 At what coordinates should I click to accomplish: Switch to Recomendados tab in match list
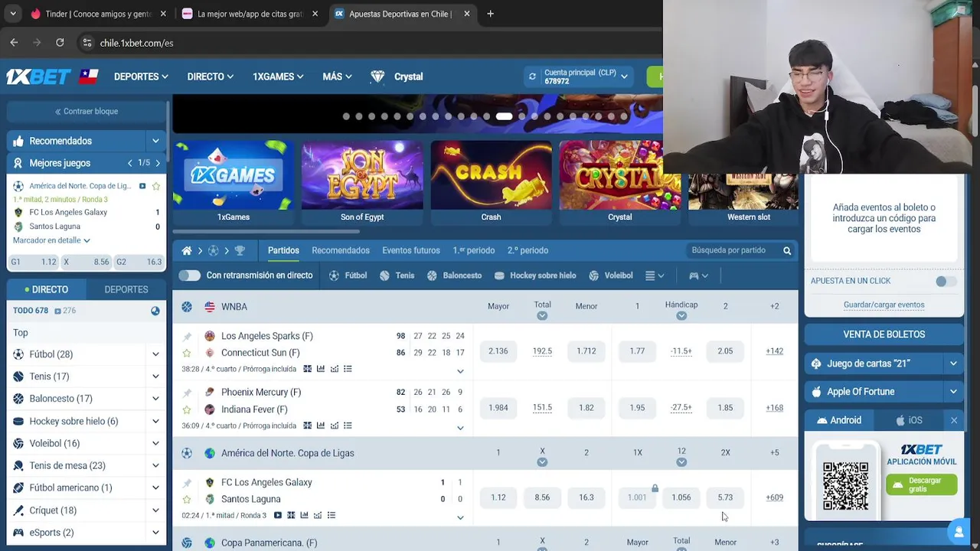coord(341,250)
